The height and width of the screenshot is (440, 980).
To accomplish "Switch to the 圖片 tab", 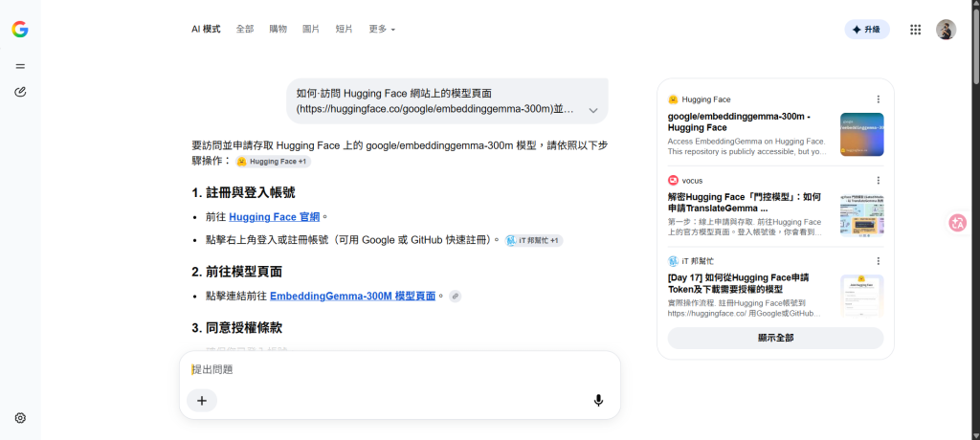I will pyautogui.click(x=311, y=29).
